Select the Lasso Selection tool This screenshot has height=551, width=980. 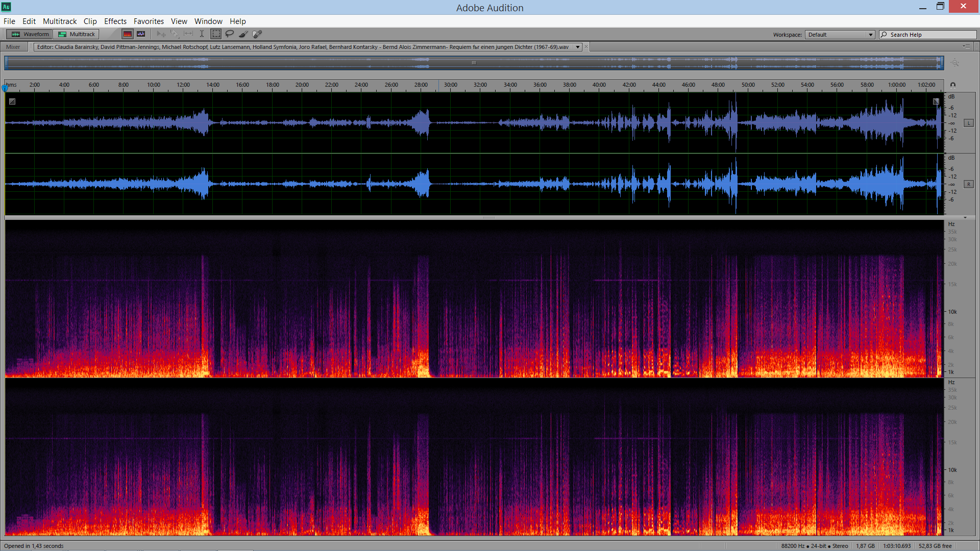tap(230, 34)
